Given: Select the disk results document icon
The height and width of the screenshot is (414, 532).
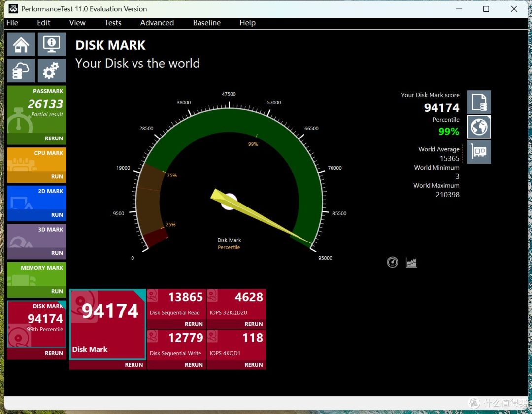Looking at the screenshot, I should [479, 102].
